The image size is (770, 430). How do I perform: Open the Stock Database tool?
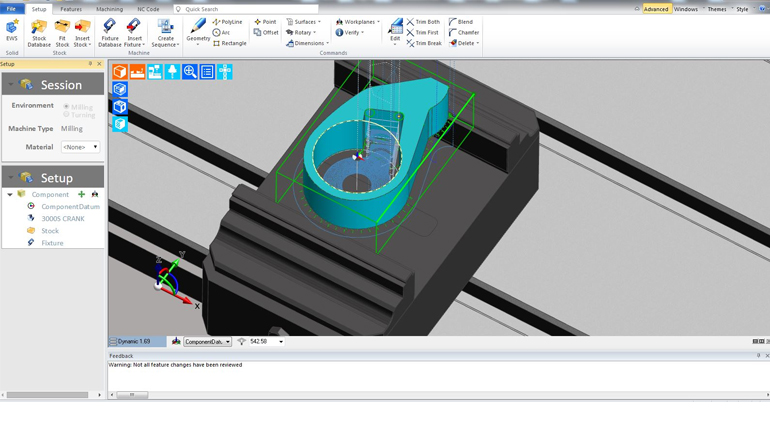(39, 32)
